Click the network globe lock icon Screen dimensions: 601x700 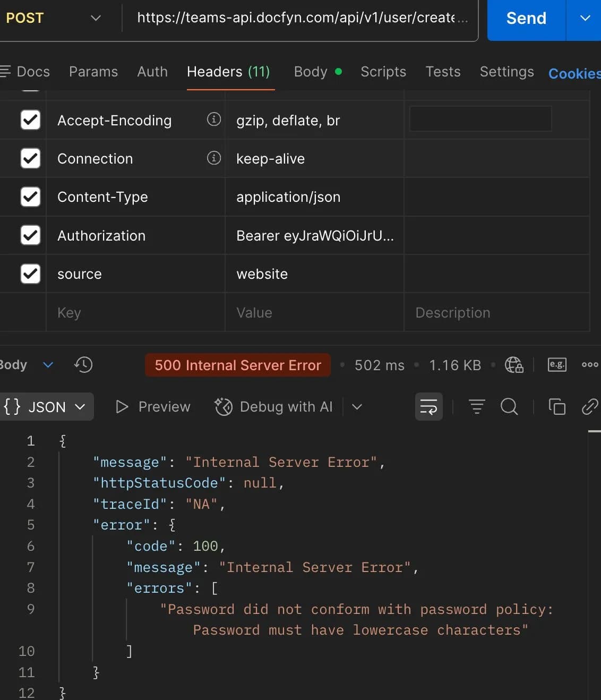click(x=514, y=365)
